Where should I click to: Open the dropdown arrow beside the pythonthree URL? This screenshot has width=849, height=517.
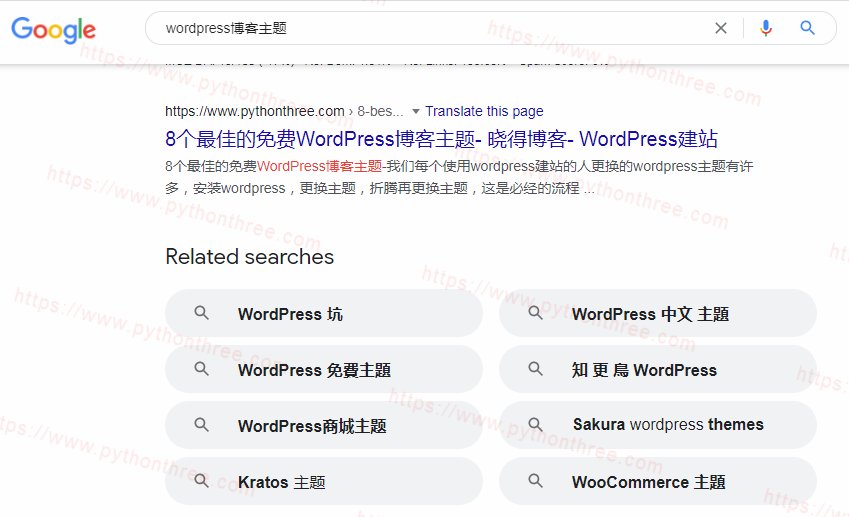[416, 112]
